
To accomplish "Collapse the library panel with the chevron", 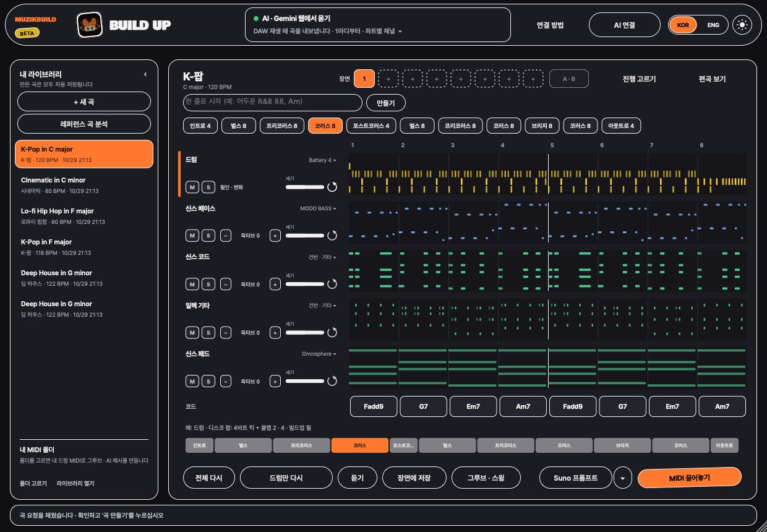I will (x=145, y=74).
